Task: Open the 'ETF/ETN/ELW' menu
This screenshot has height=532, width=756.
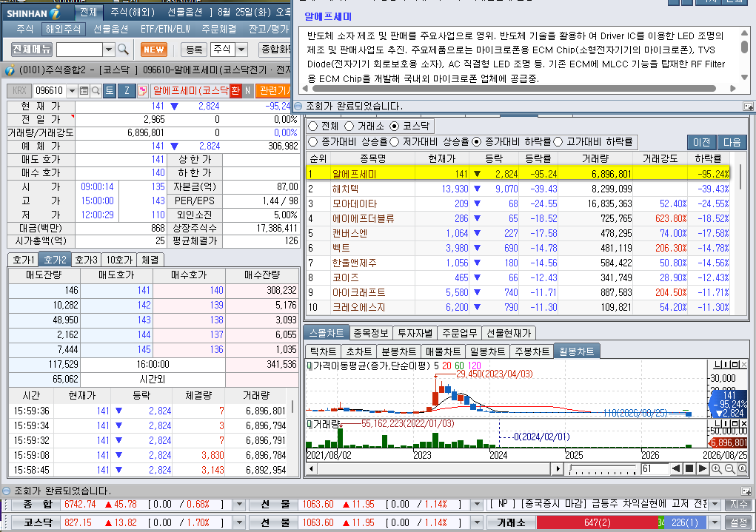Action: tap(165, 29)
